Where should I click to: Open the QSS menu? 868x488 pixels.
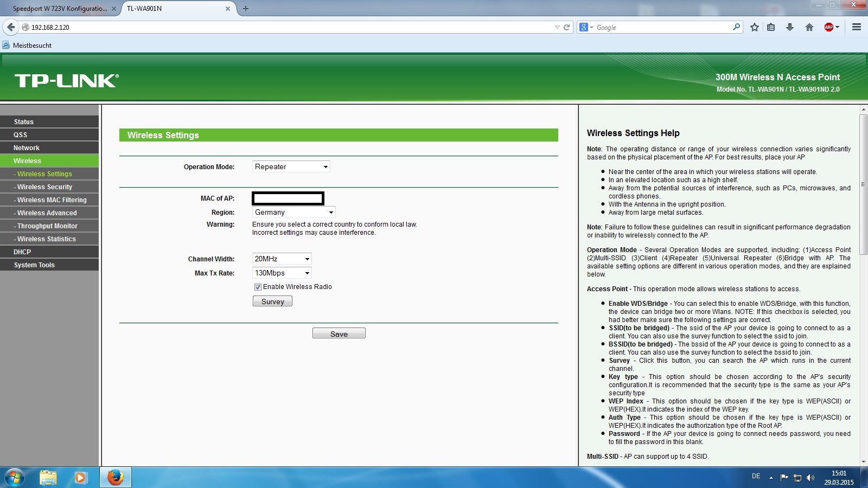point(49,134)
